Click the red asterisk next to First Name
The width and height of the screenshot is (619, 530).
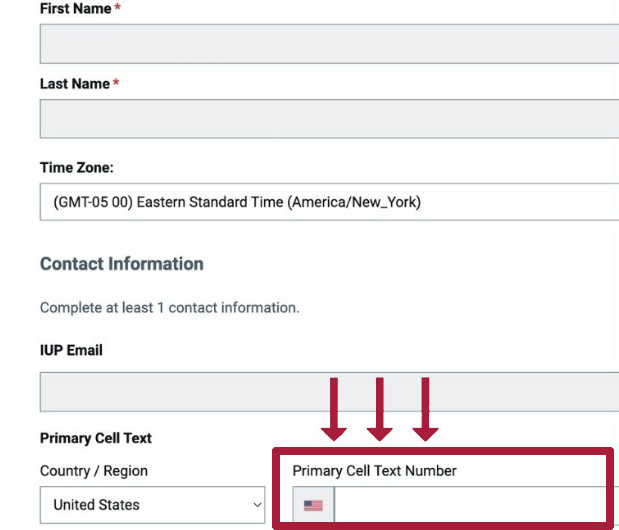click(x=117, y=7)
